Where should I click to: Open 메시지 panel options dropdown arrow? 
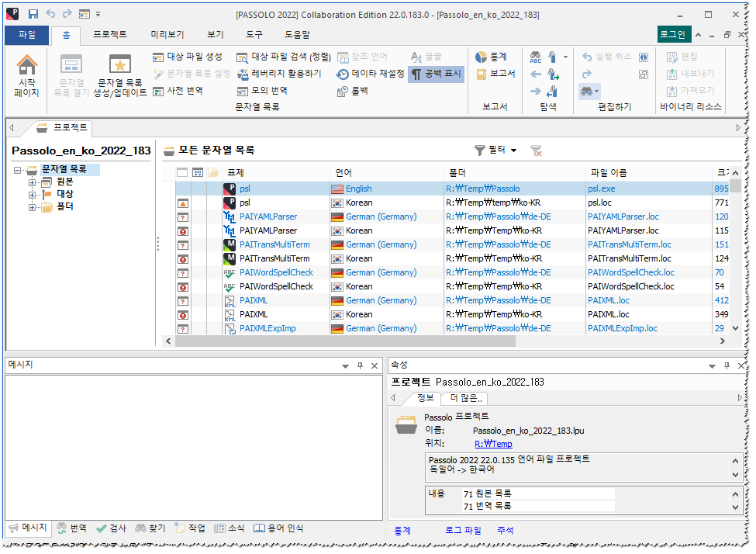point(345,367)
